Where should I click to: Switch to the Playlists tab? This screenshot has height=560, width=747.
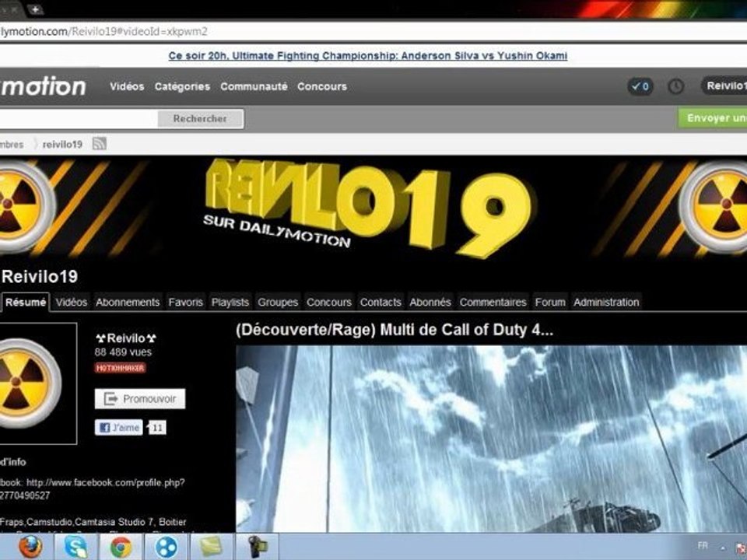point(230,302)
